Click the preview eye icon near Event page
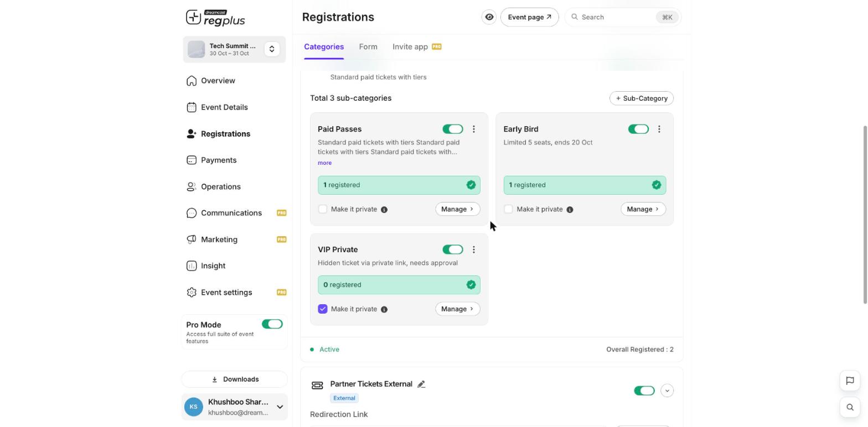 pyautogui.click(x=489, y=17)
